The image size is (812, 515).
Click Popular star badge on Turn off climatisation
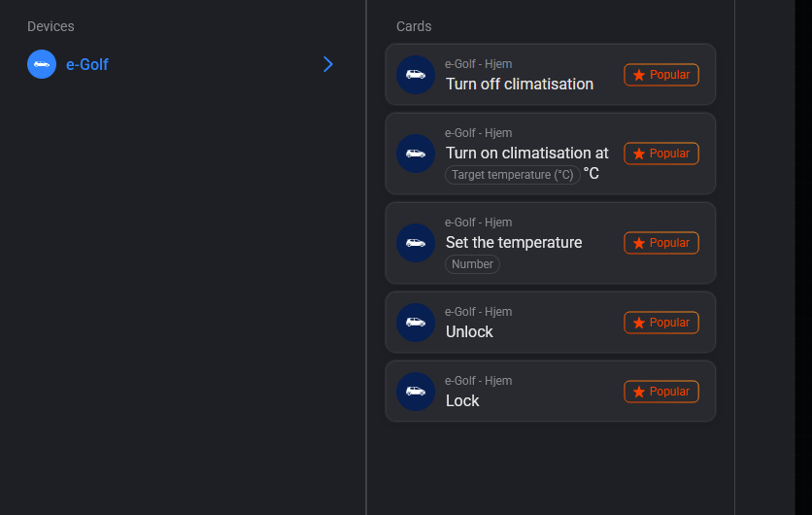[661, 75]
